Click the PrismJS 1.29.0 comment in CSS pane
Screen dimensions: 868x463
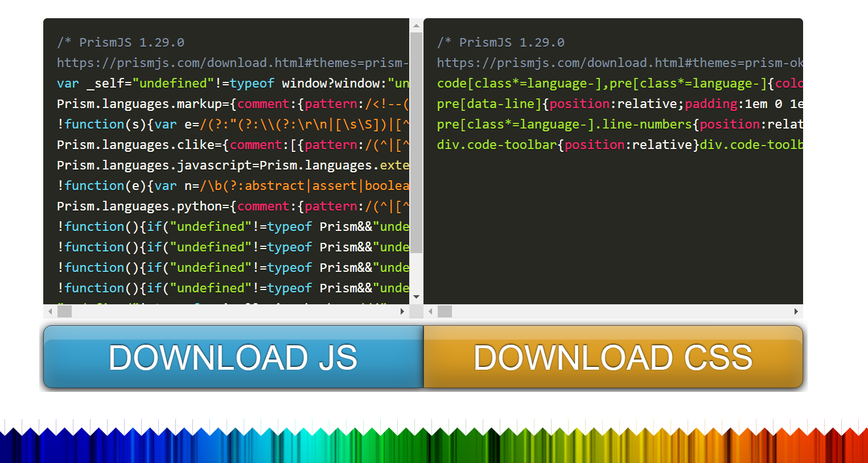pyautogui.click(x=501, y=42)
